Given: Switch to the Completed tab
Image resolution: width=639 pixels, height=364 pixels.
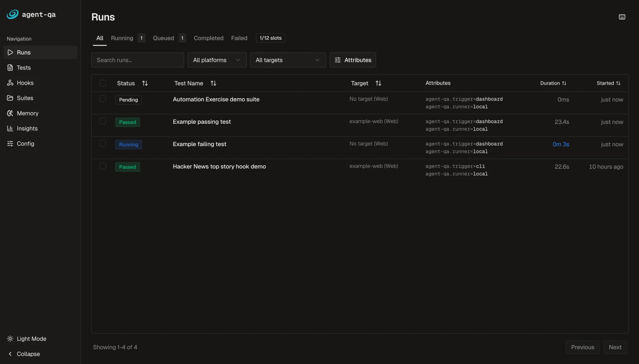Looking at the screenshot, I should click(208, 38).
